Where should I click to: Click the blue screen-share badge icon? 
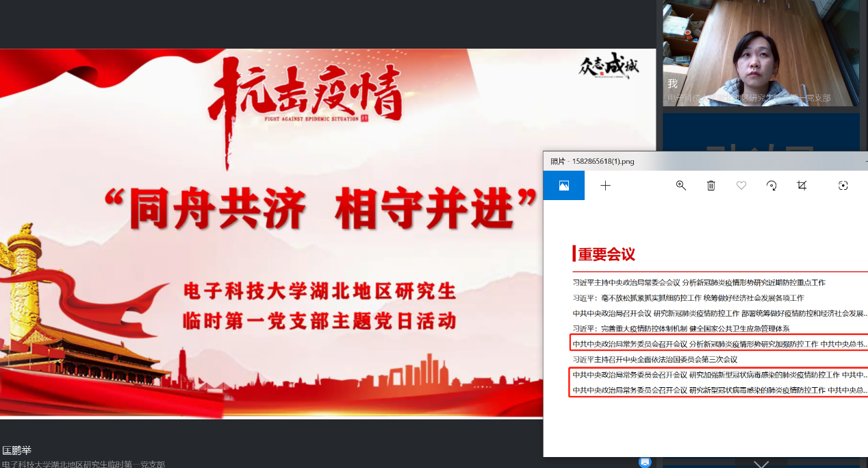[x=644, y=463]
